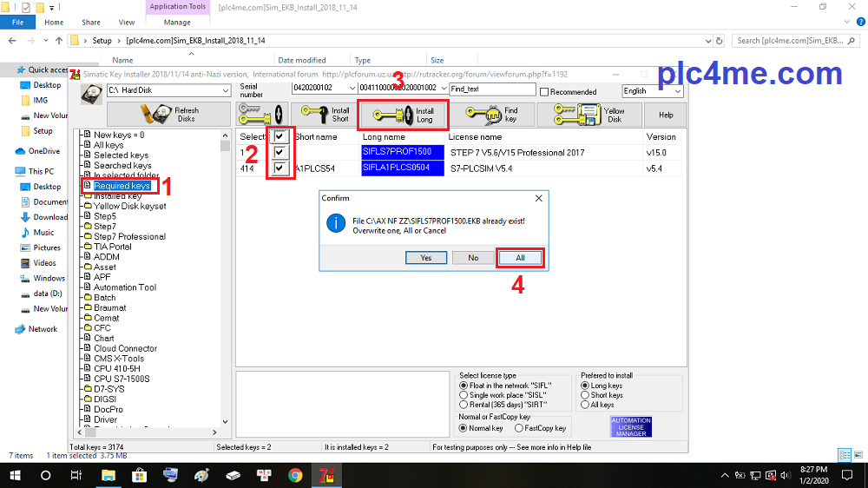Click the Chrome icon in the taskbar
The image size is (868, 488).
pos(295,475)
